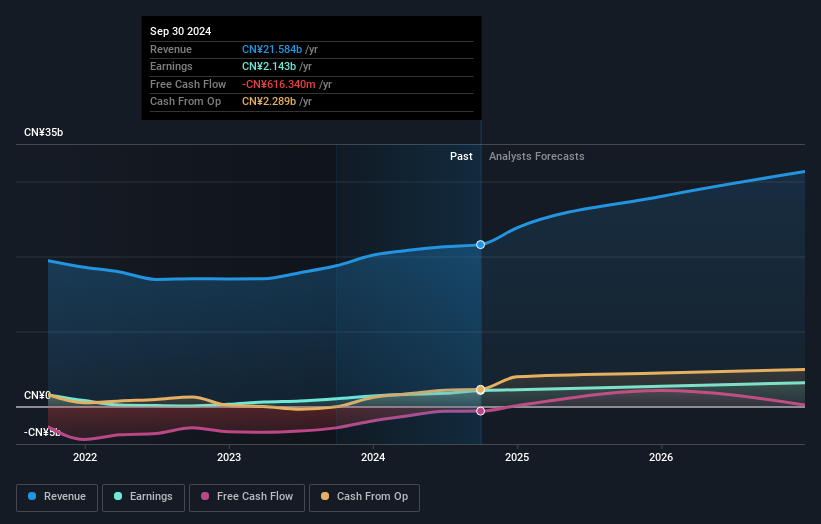
Task: Click the 2022 x-axis label
Action: [85, 457]
